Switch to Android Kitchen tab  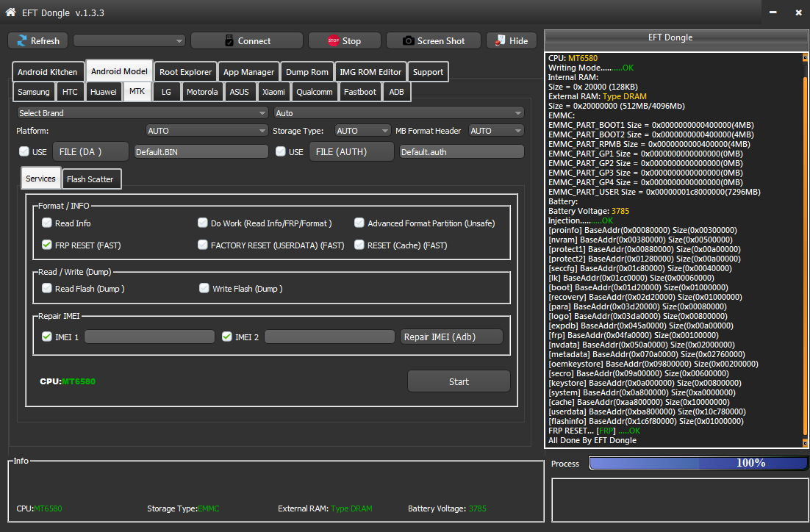click(x=48, y=72)
